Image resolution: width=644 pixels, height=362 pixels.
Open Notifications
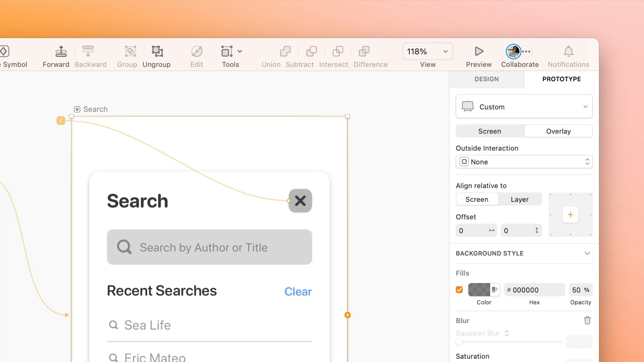[568, 55]
